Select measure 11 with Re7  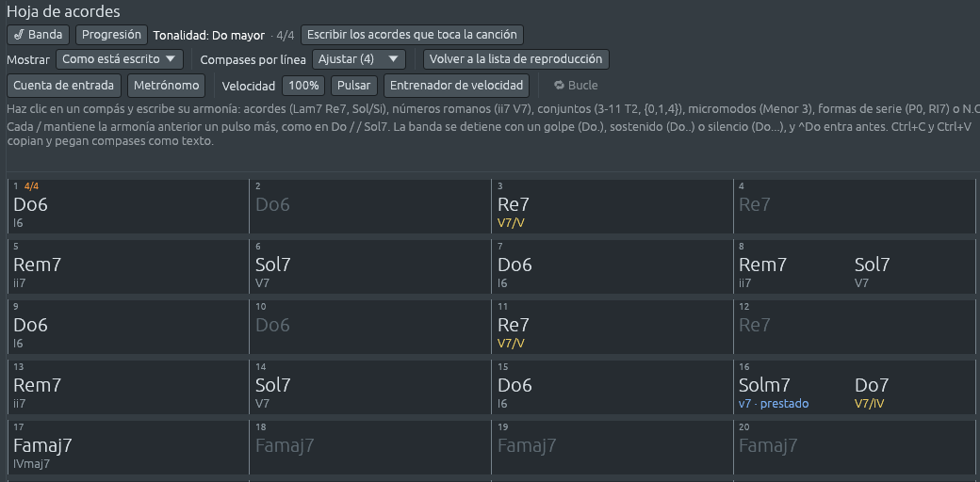612,327
